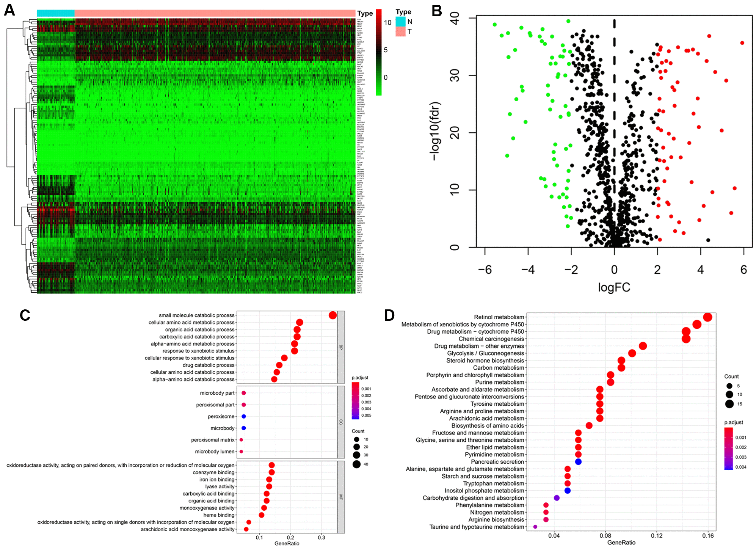Click 'microbody part' label
Screen dimensions: 756x549
tap(217, 393)
